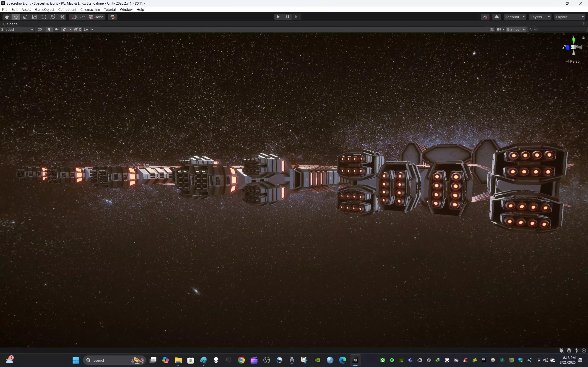This screenshot has height=367, width=588.
Task: Click the green Y axis gizmo cone
Action: tap(574, 41)
